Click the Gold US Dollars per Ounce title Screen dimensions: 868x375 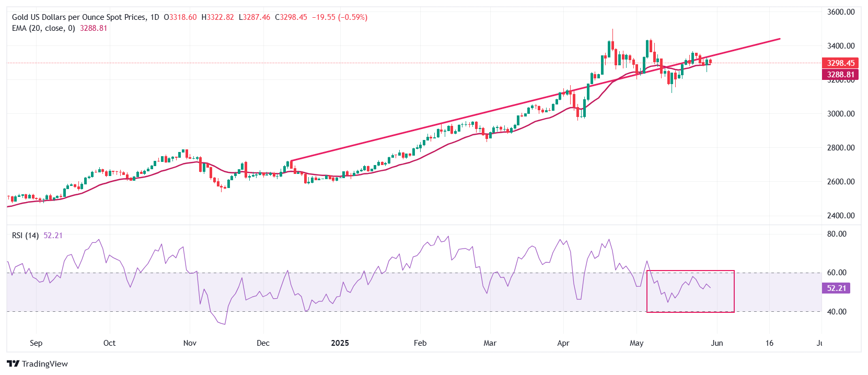(79, 17)
